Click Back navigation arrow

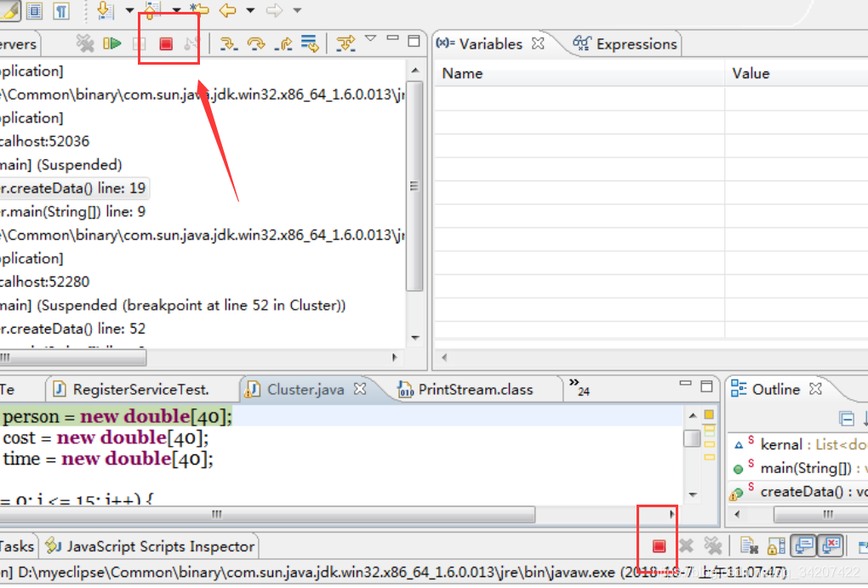(x=227, y=10)
